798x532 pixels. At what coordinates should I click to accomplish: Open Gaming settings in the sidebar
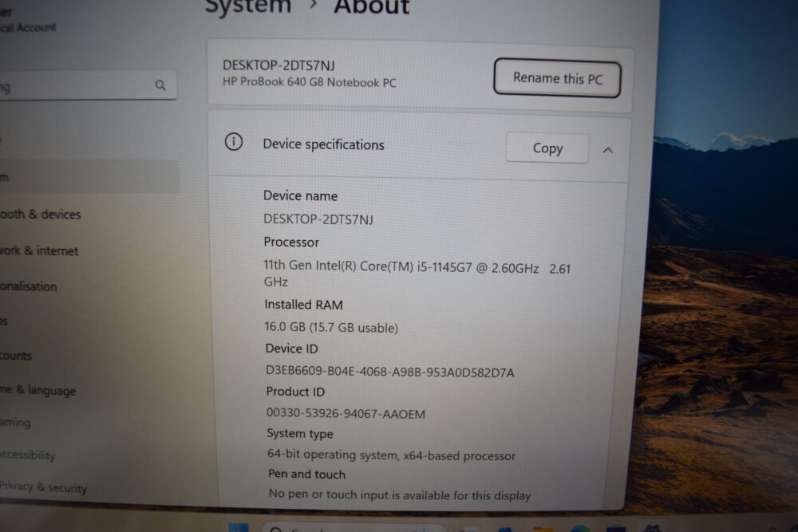15,422
